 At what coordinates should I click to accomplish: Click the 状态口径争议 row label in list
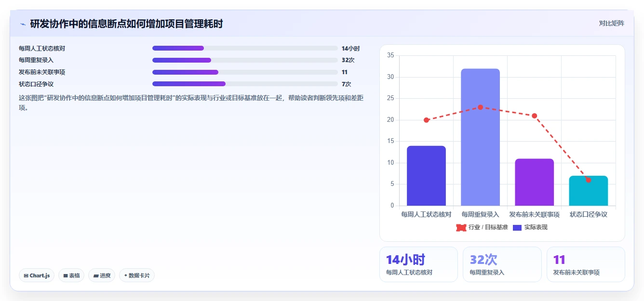click(36, 84)
